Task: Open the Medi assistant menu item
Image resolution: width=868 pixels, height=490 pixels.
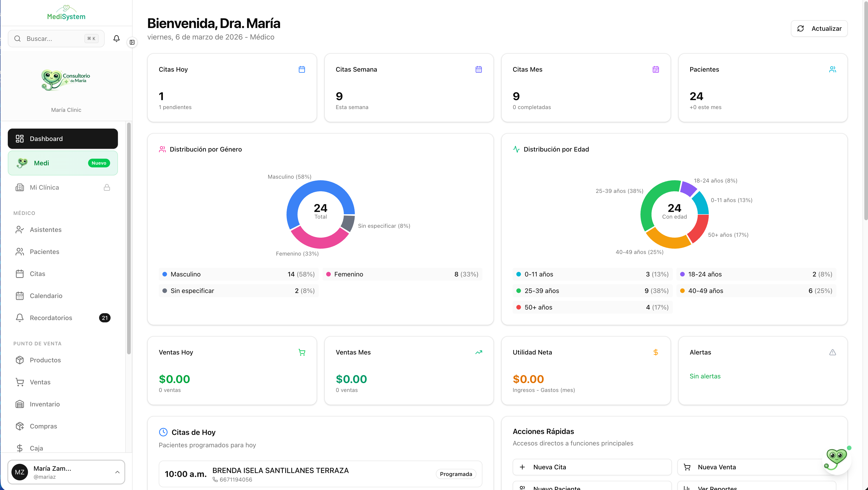Action: click(x=63, y=163)
